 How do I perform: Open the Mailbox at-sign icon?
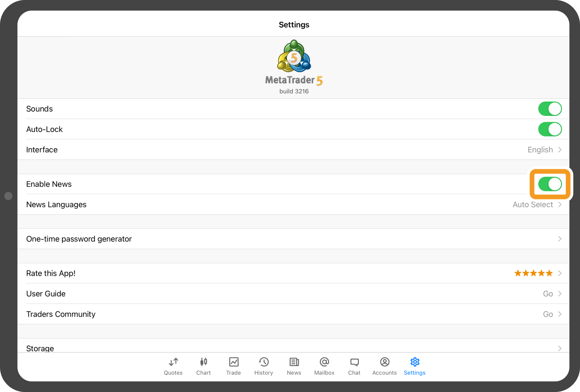(x=324, y=362)
